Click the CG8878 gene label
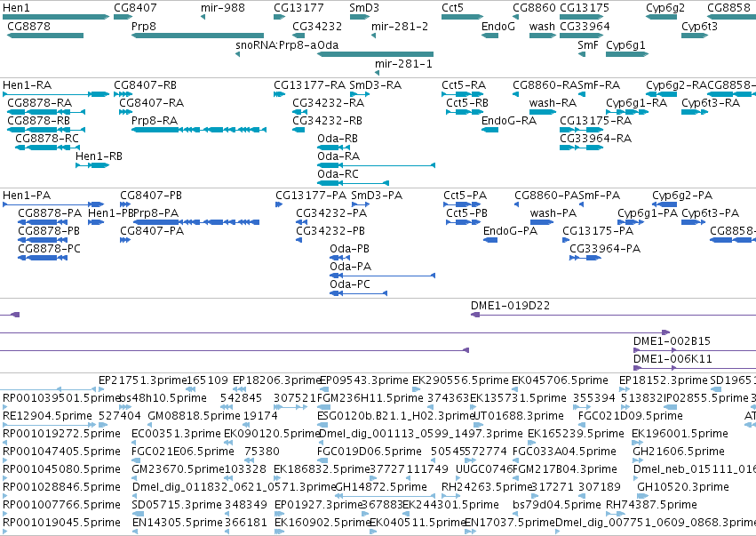Viewport: 756px width, 536px height. point(28,27)
